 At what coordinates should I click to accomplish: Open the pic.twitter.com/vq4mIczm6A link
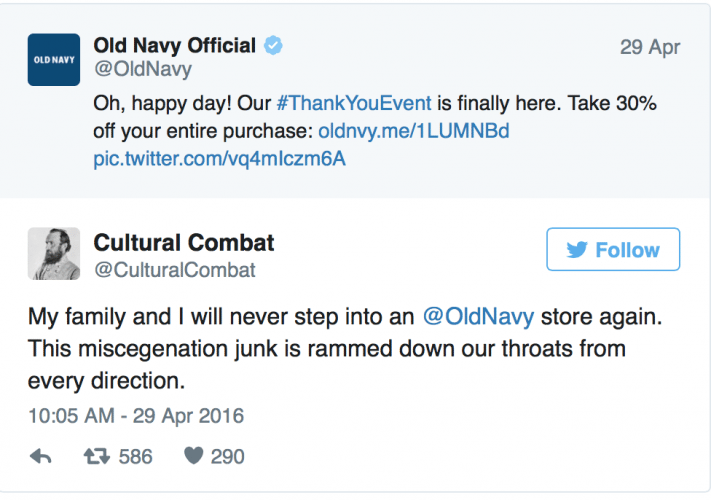click(x=219, y=159)
